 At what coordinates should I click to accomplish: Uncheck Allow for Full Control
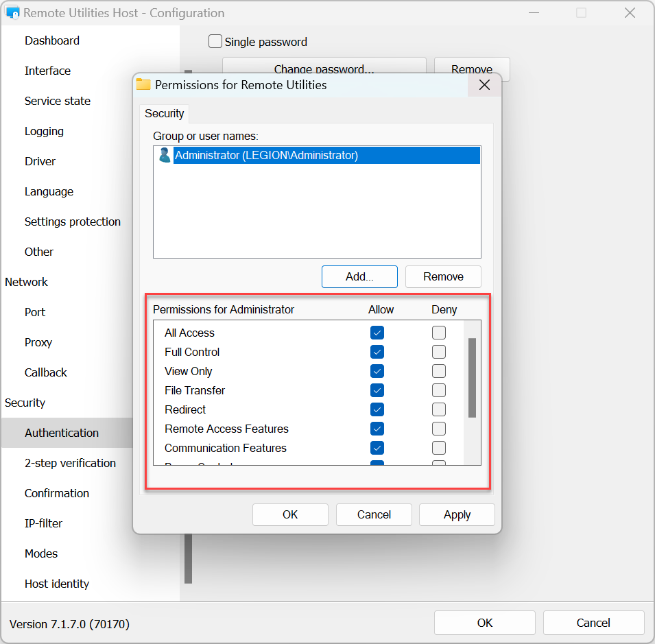coord(377,352)
